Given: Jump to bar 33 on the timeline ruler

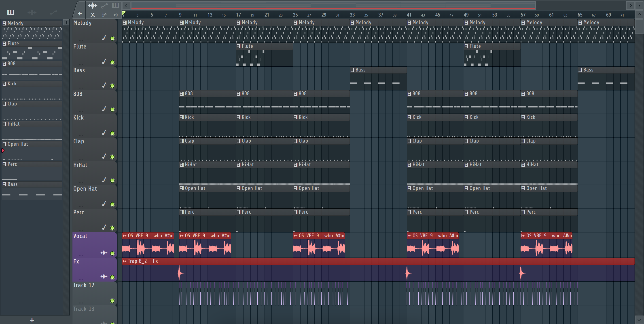Looking at the screenshot, I should click(x=352, y=15).
